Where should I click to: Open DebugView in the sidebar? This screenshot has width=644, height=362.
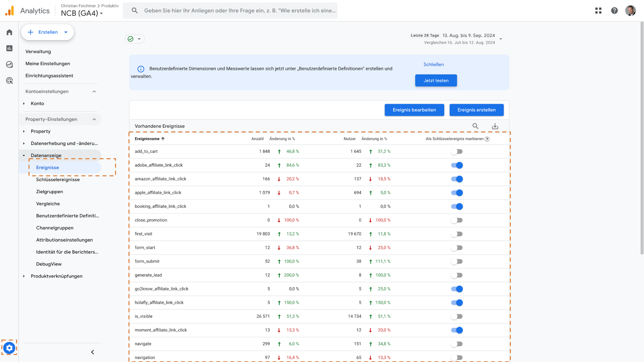[x=49, y=264]
